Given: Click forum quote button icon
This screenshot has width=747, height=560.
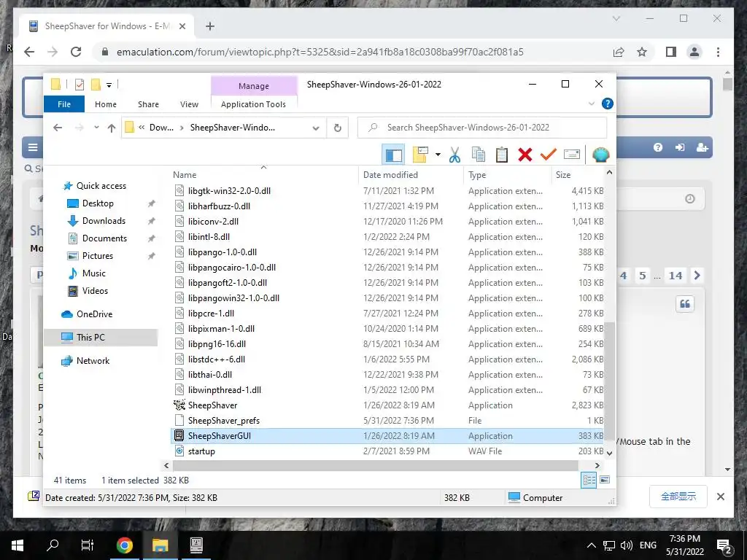Looking at the screenshot, I should click(685, 304).
